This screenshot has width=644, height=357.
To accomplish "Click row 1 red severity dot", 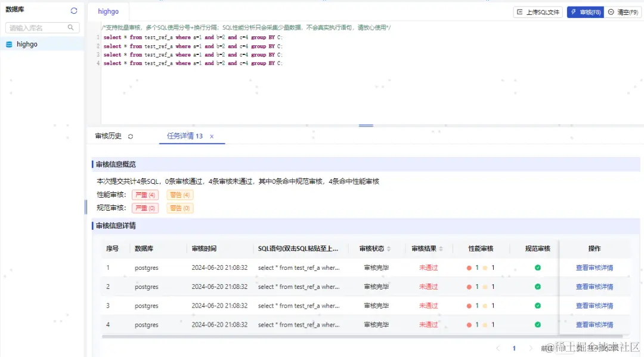I will [x=469, y=268].
